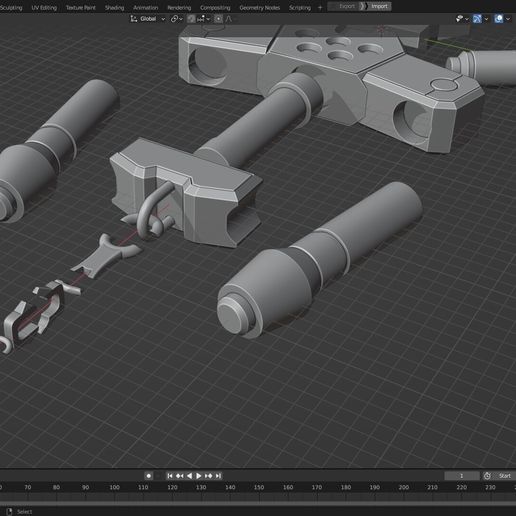Switch to Rendering workspace tab

tap(179, 7)
